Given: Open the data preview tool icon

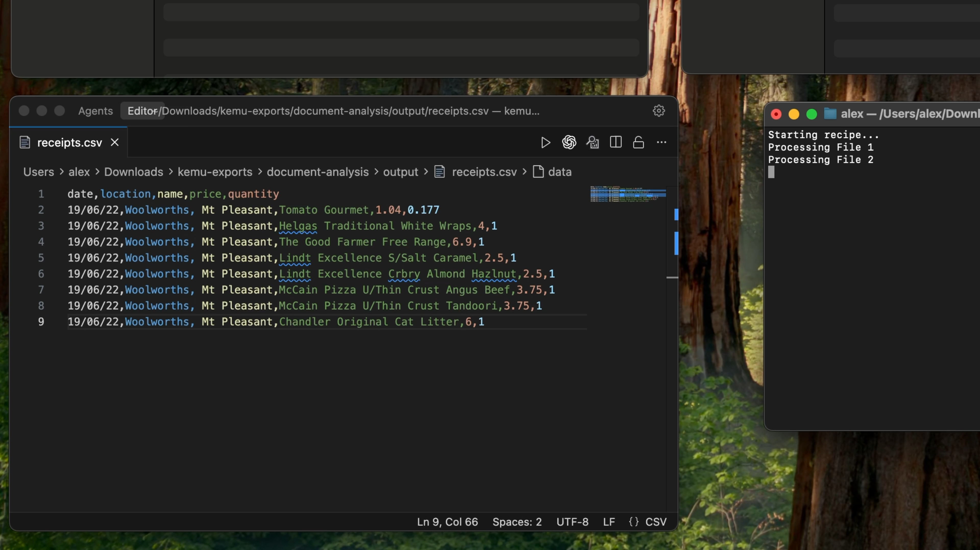Looking at the screenshot, I should point(593,143).
